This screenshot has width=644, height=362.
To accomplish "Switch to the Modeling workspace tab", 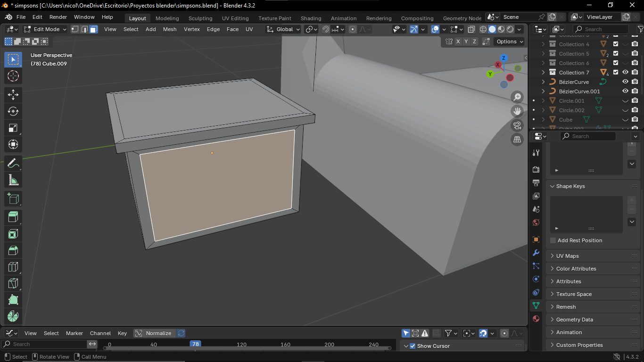I will pos(167,18).
